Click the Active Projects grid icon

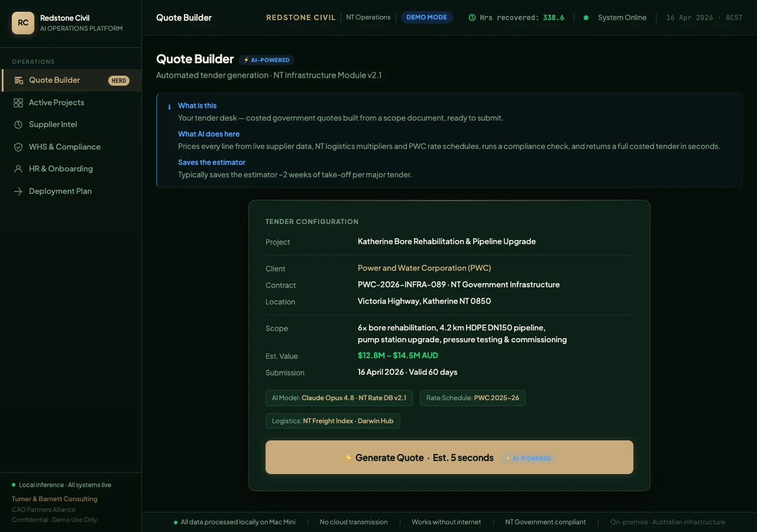(18, 103)
